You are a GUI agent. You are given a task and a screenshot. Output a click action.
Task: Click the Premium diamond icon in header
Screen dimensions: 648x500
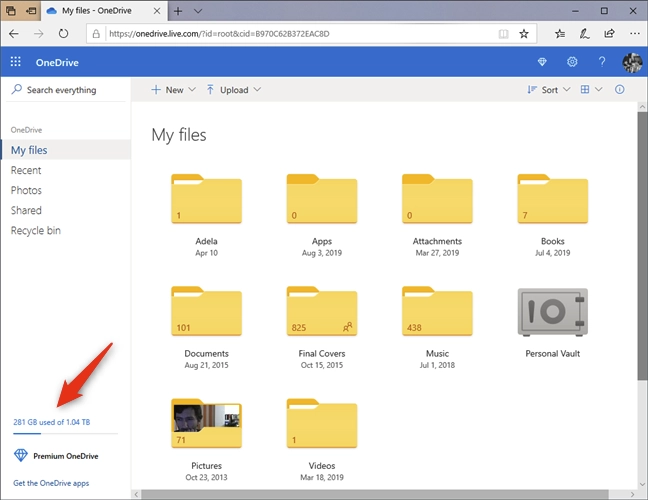(x=542, y=62)
